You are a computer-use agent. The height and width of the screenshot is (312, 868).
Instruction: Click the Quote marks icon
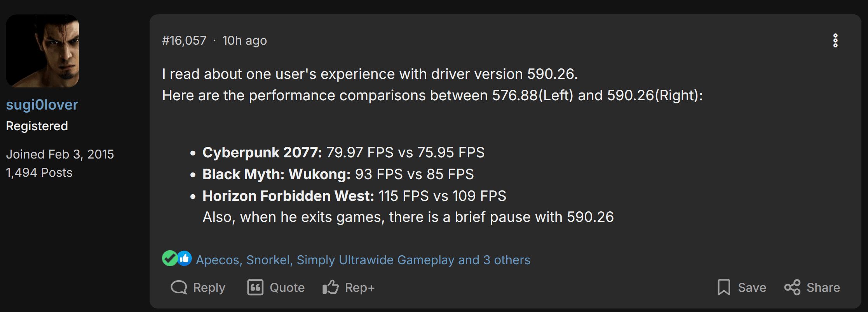(255, 288)
